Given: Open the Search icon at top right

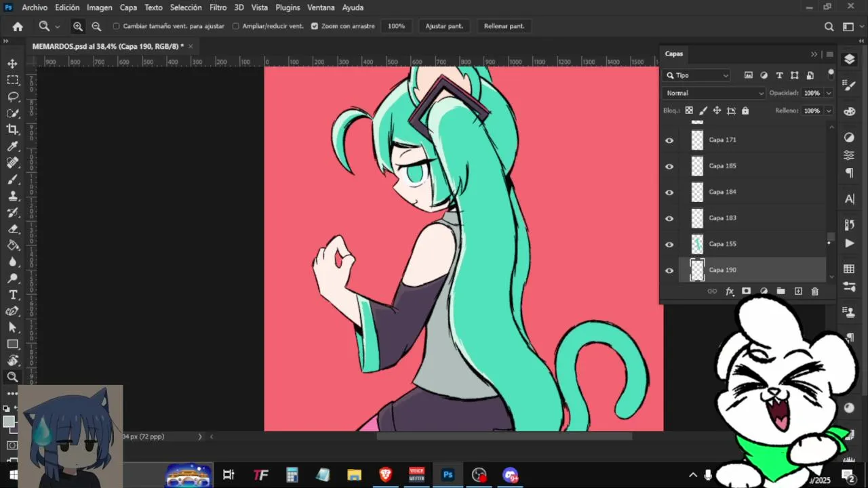Looking at the screenshot, I should tap(829, 26).
